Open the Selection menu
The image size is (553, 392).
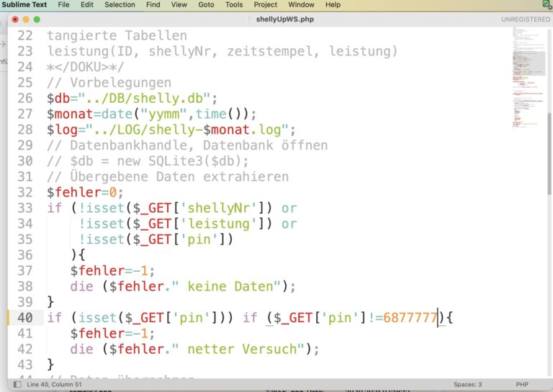click(120, 4)
